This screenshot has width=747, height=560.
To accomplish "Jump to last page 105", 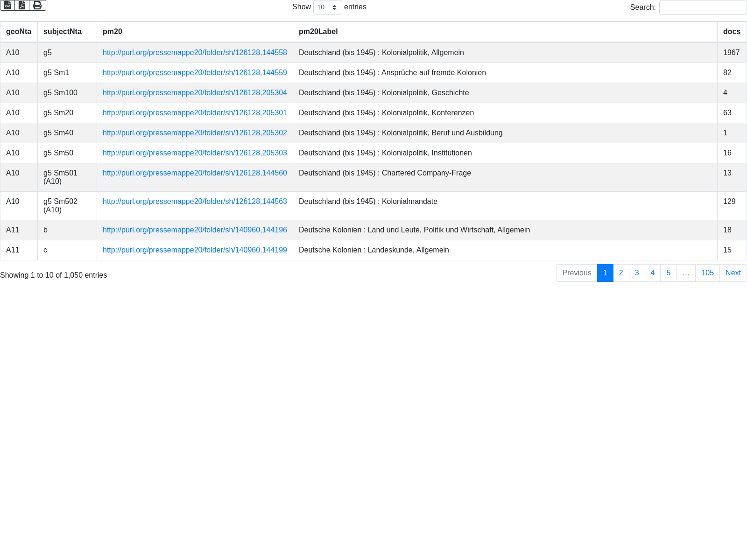I will 707,273.
